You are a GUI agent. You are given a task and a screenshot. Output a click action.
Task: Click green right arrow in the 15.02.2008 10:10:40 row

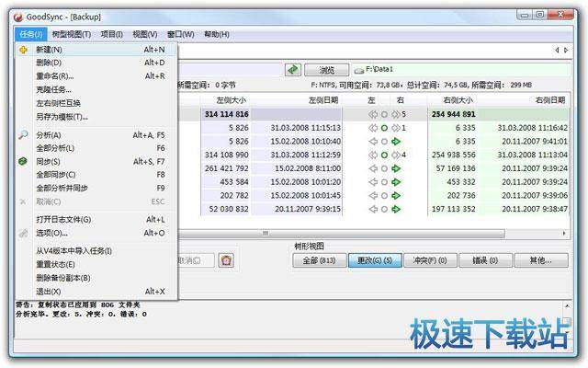tap(396, 142)
